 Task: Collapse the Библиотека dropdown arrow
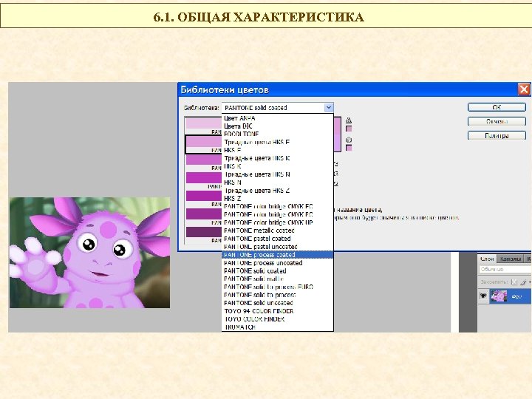tap(328, 108)
